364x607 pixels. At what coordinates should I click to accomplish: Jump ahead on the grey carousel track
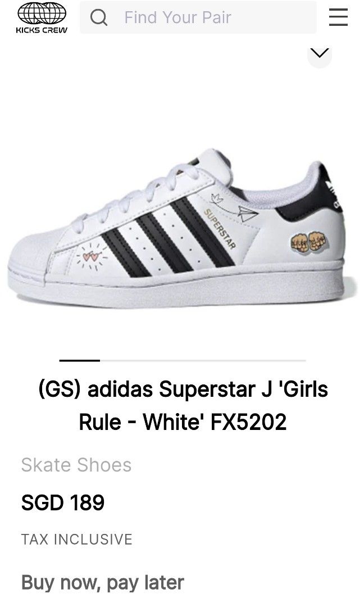[x=203, y=360]
